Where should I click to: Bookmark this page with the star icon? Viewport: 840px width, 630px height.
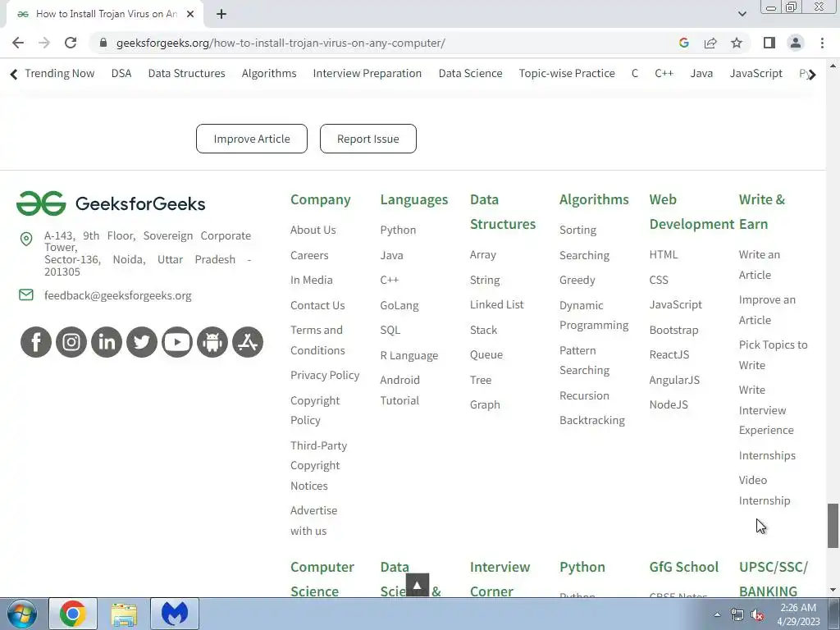[737, 43]
